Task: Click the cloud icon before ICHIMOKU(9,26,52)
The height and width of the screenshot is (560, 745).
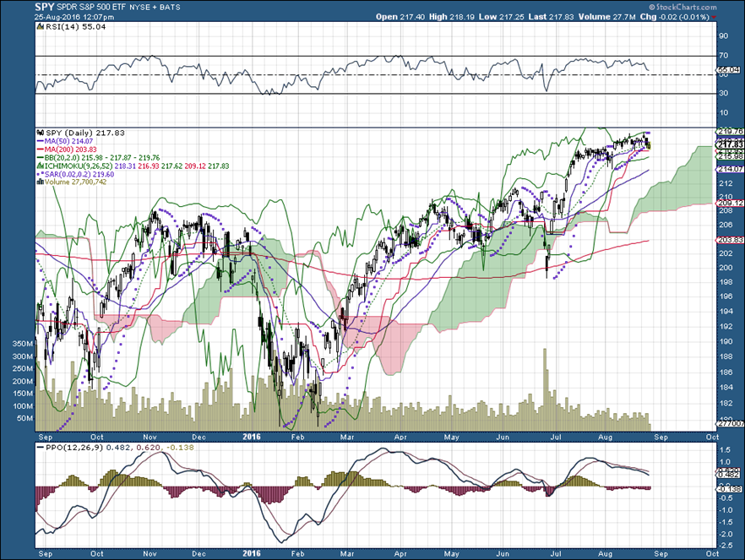Action: pos(40,166)
